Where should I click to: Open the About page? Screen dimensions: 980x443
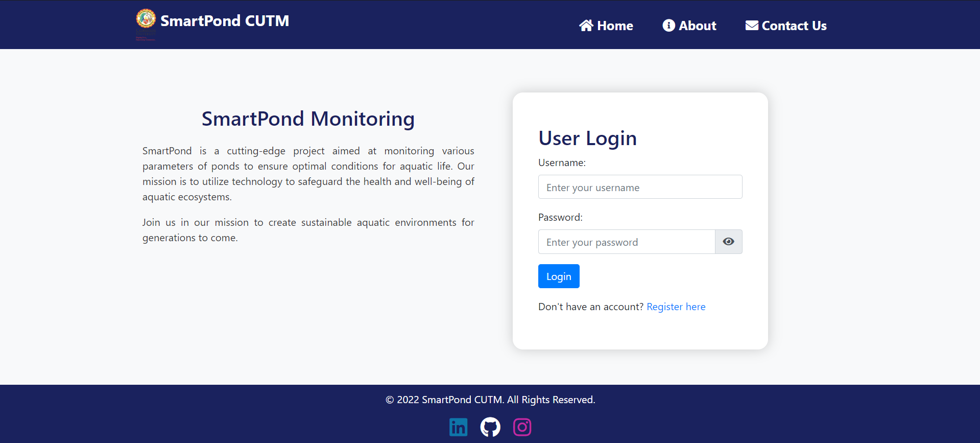(x=689, y=26)
